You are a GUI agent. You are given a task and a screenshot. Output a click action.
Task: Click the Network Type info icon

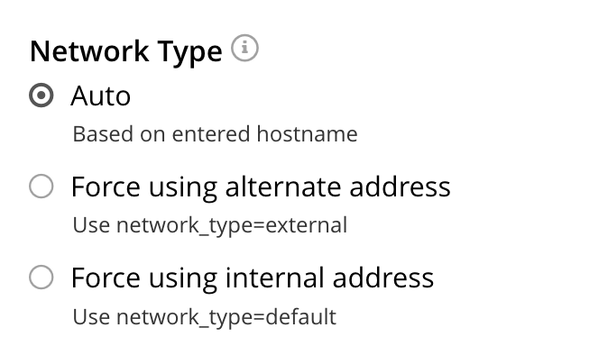244,50
